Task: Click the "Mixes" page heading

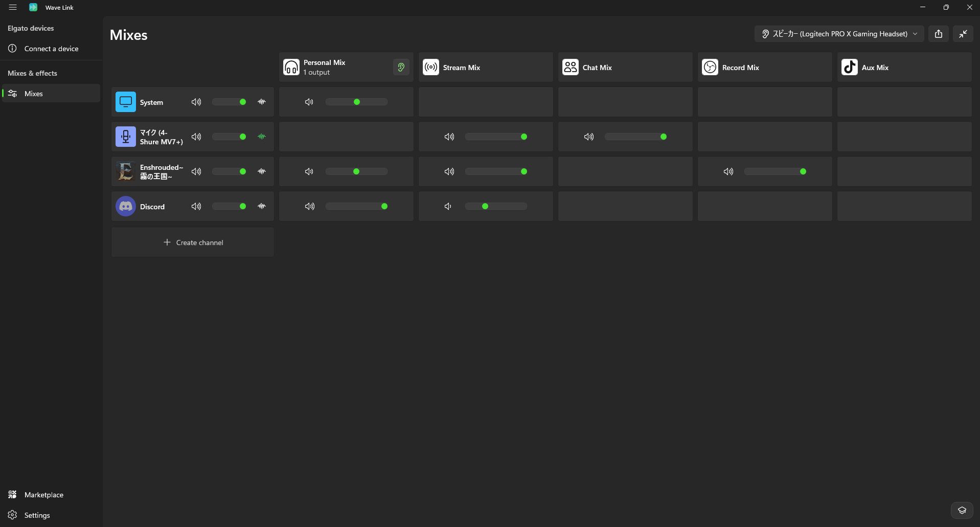Action: (129, 35)
